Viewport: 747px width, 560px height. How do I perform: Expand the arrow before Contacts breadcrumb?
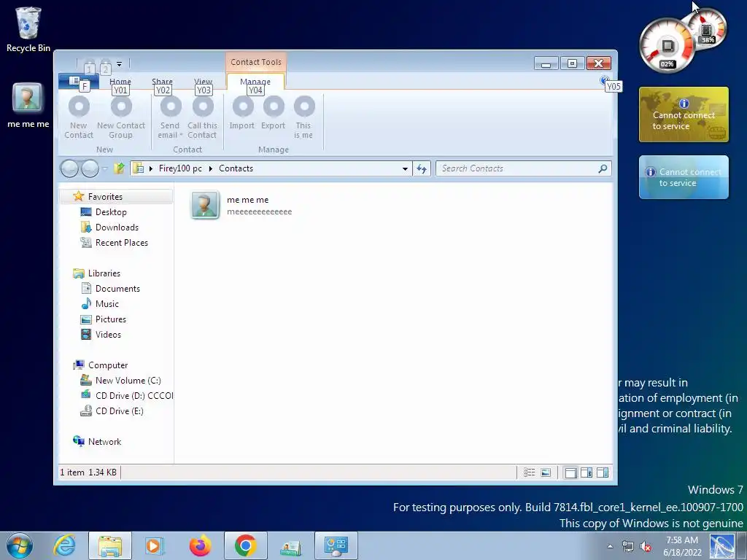tap(211, 168)
